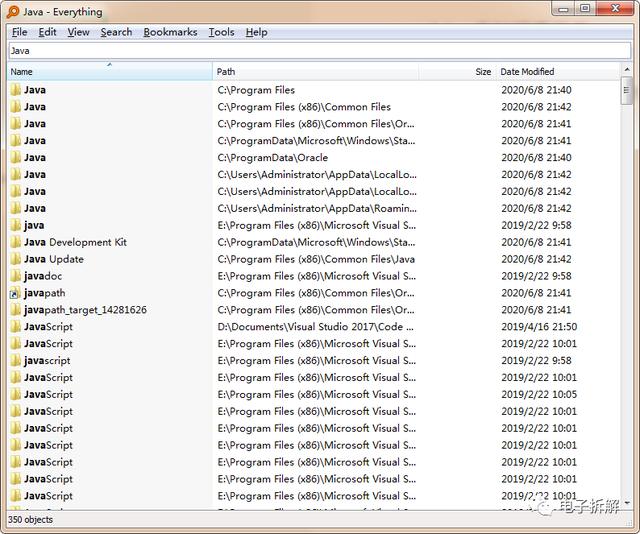The width and height of the screenshot is (640, 534).
Task: Click date 2020/6/8 21:40 of Oracle row
Action: coord(536,158)
